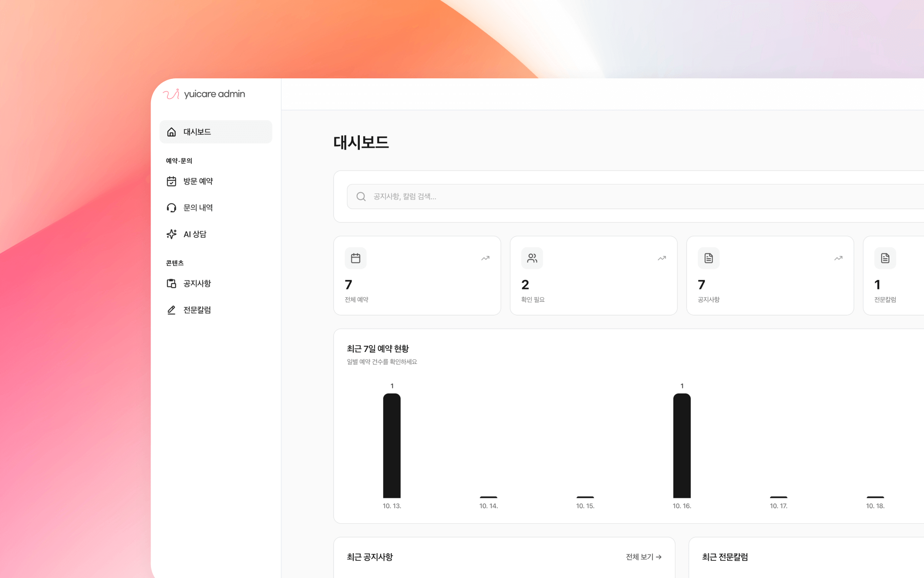
Task: Select the 전문칼럼 pencil icon
Action: (172, 310)
